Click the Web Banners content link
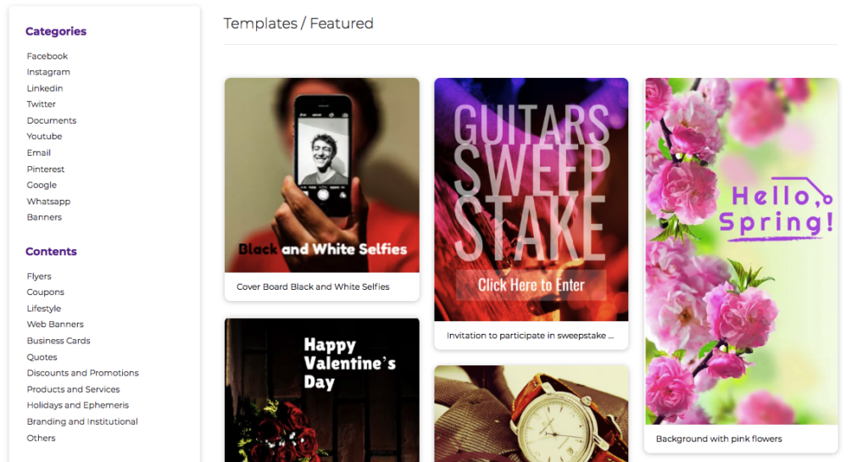The height and width of the screenshot is (462, 868). pyautogui.click(x=55, y=324)
